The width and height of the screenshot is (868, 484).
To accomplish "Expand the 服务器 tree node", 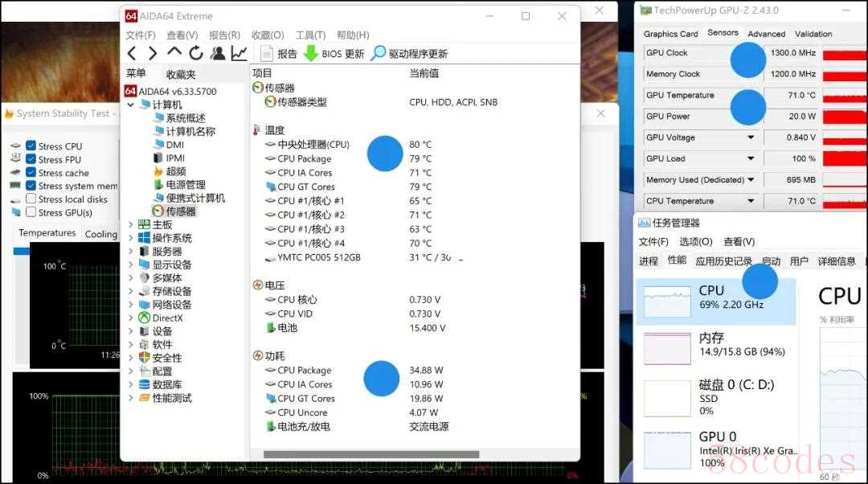I will tap(131, 252).
